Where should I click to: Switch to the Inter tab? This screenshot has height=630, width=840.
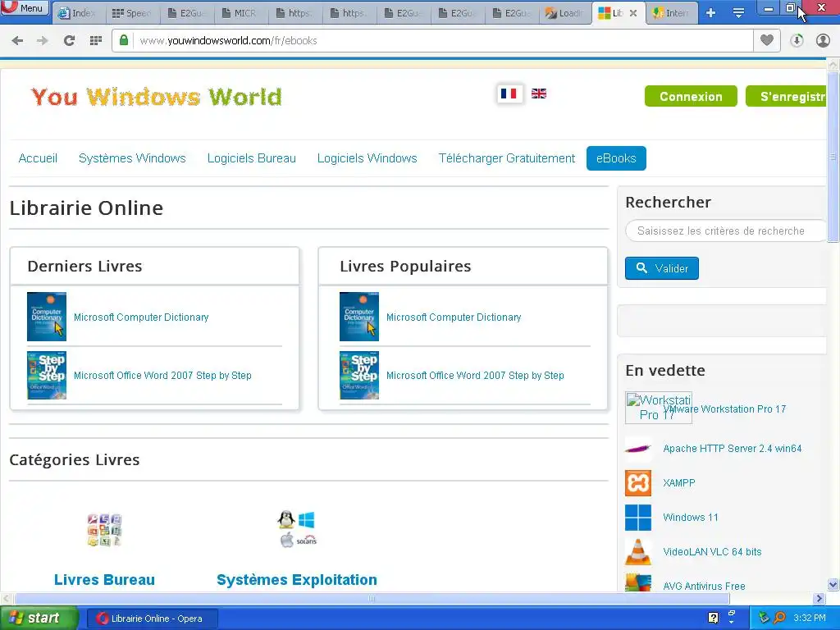point(672,13)
